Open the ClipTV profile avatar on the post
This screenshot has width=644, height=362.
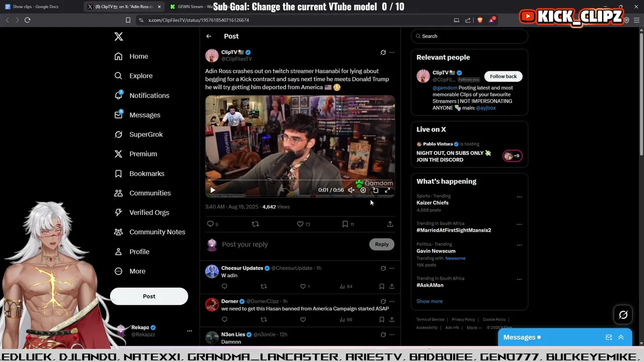tap(212, 55)
